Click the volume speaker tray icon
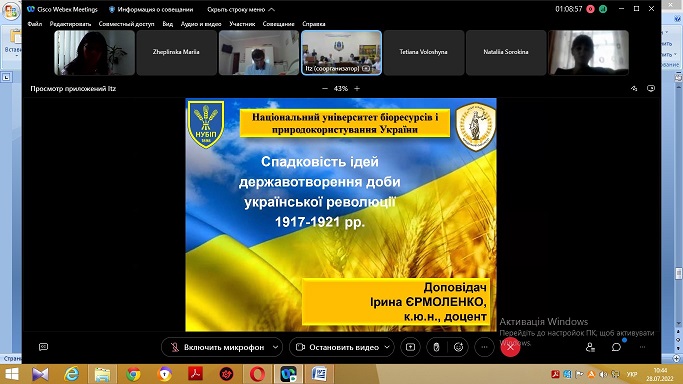This screenshot has width=683, height=384. point(603,374)
